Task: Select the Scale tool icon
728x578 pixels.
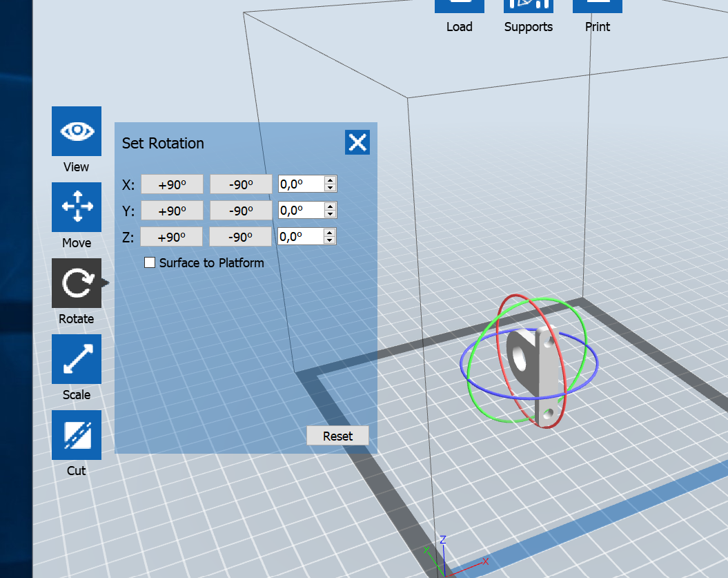Action: click(x=77, y=359)
